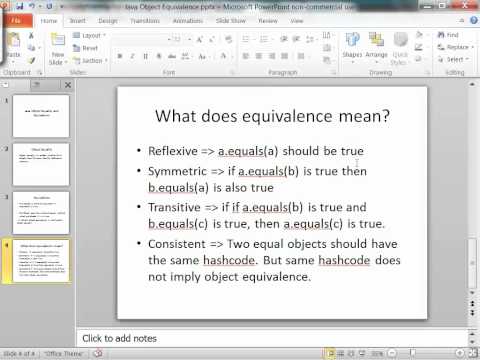Viewport: 480px width, 360px height.
Task: Reset the slide layout
Action: [85, 48]
